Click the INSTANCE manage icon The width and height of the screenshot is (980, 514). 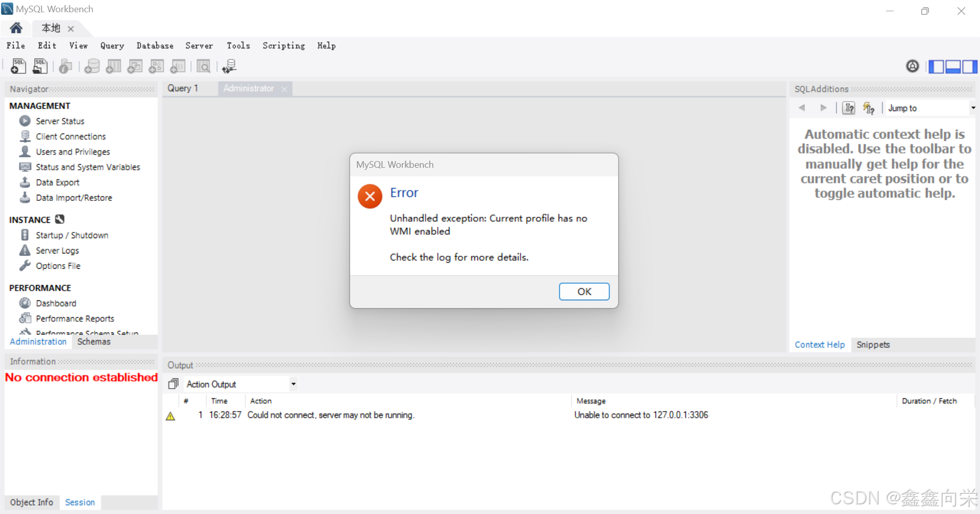click(60, 219)
